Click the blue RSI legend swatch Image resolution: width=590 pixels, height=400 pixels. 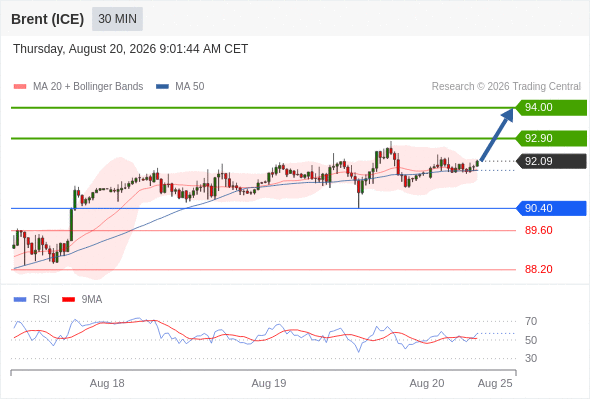point(20,300)
